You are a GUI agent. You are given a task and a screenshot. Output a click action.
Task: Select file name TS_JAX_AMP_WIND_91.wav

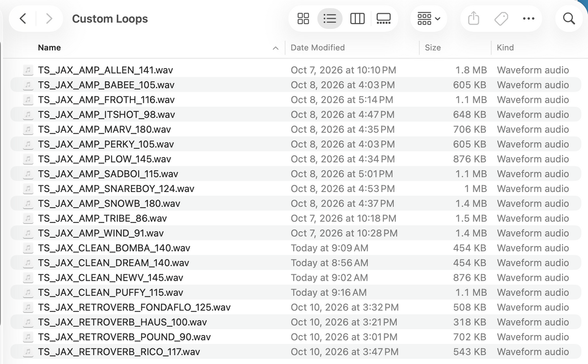tap(101, 233)
